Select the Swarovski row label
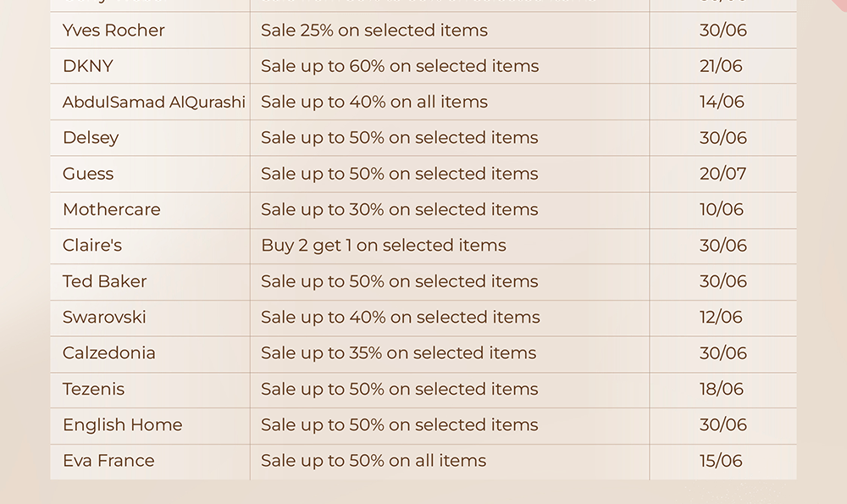Viewport: 847px width, 504px height. pyautogui.click(x=104, y=317)
